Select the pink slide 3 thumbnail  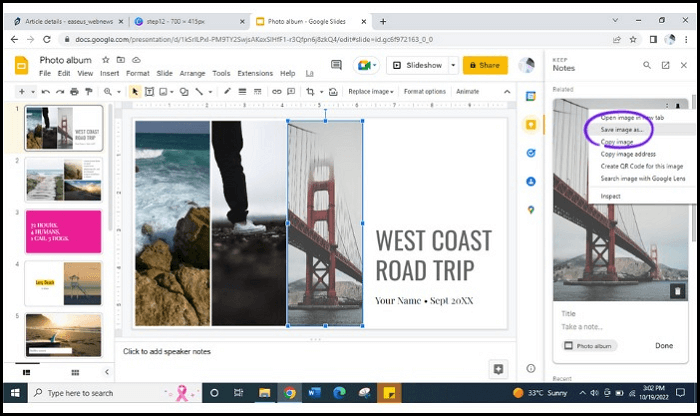pyautogui.click(x=63, y=230)
